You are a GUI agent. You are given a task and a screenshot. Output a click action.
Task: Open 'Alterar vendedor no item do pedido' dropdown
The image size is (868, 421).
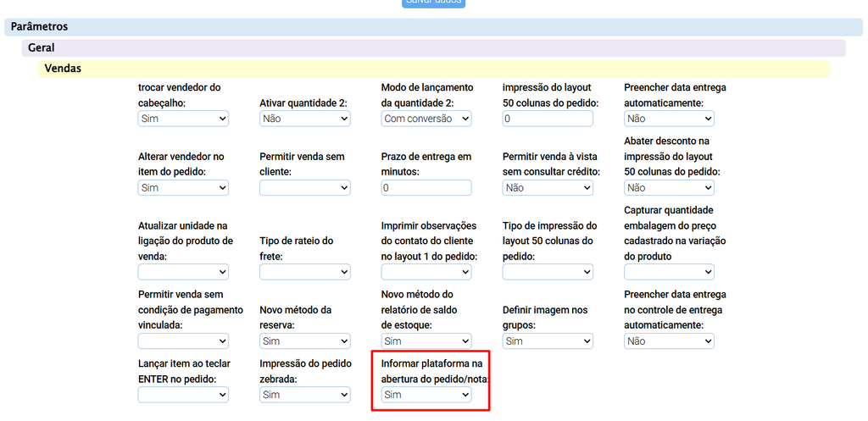tap(183, 187)
